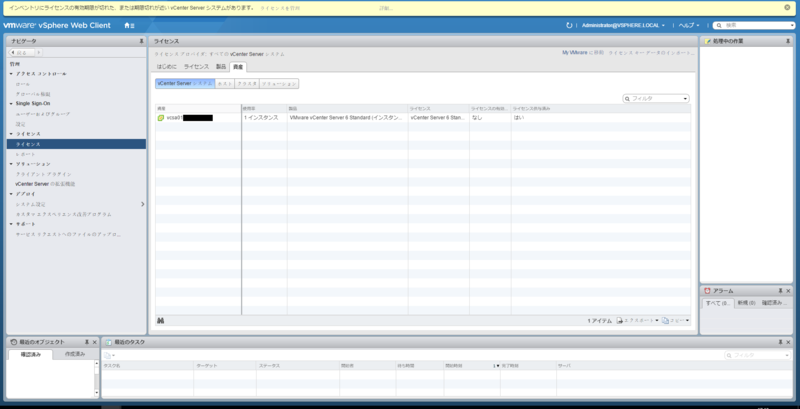This screenshot has width=800, height=409.
Task: Select the クラスタ toggle button
Action: [x=247, y=84]
